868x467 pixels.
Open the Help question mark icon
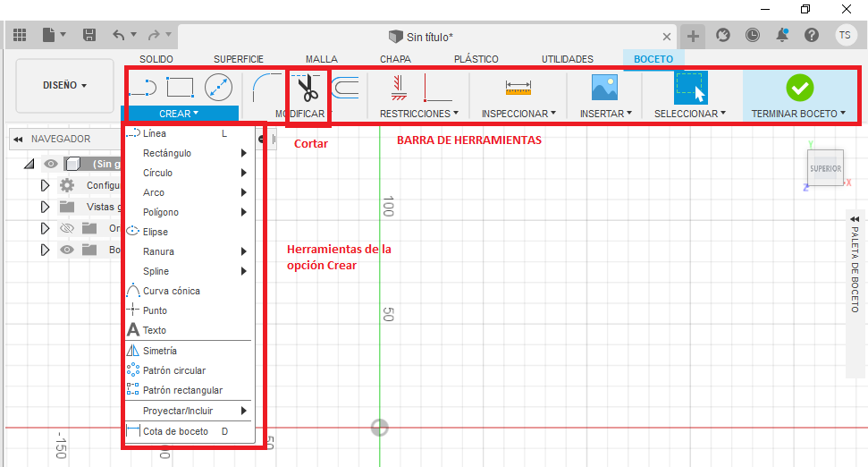812,36
